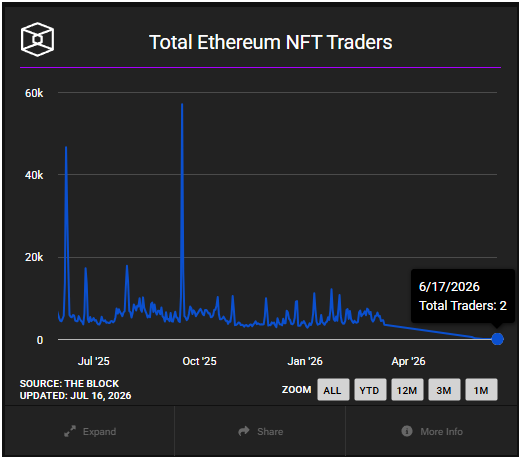This screenshot has width=521, height=459.
Task: Click the Share label text
Action: (x=270, y=432)
